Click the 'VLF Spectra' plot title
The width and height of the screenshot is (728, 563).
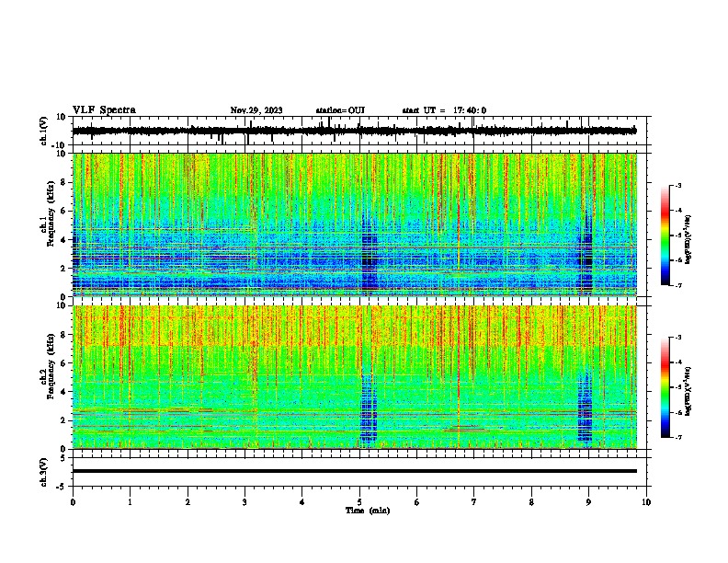click(104, 110)
